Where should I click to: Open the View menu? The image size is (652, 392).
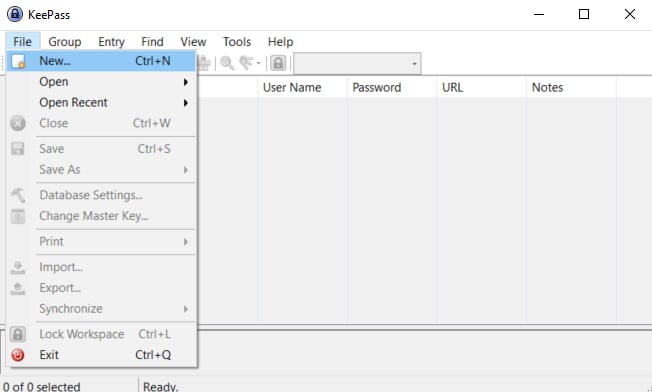click(193, 42)
